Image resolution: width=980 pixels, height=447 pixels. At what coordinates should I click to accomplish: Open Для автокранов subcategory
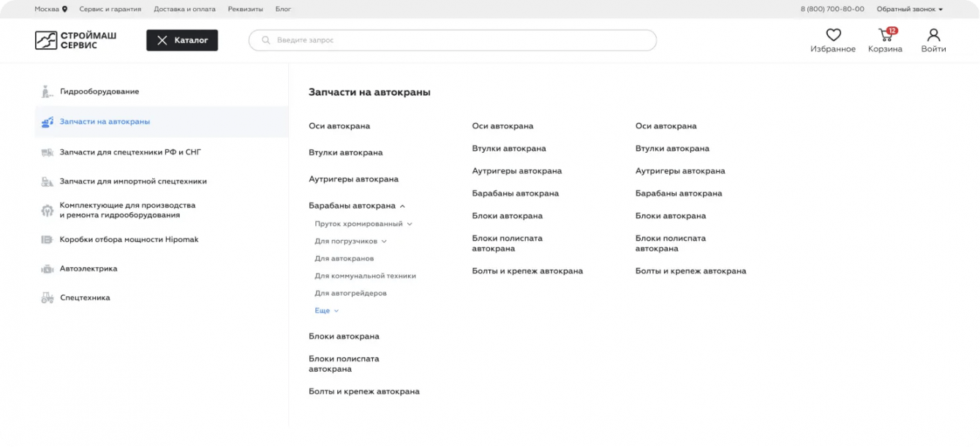coord(344,259)
